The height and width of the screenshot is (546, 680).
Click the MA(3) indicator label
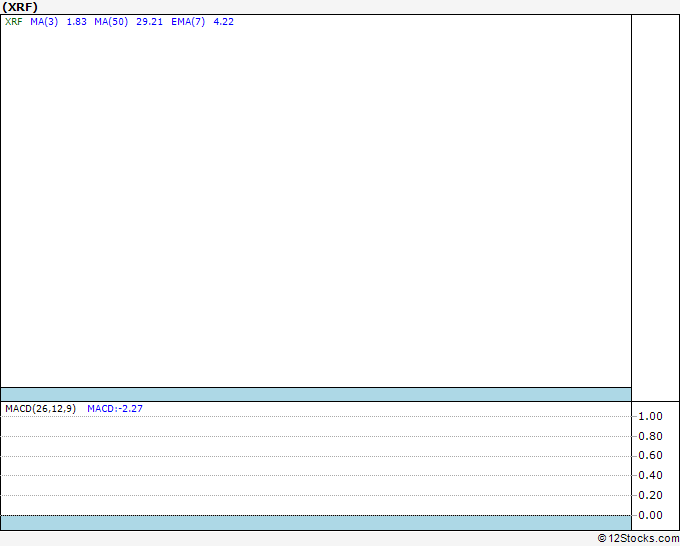(44, 22)
